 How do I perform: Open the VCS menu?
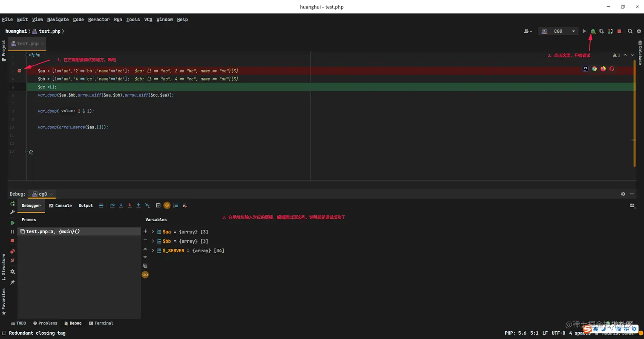pos(148,20)
